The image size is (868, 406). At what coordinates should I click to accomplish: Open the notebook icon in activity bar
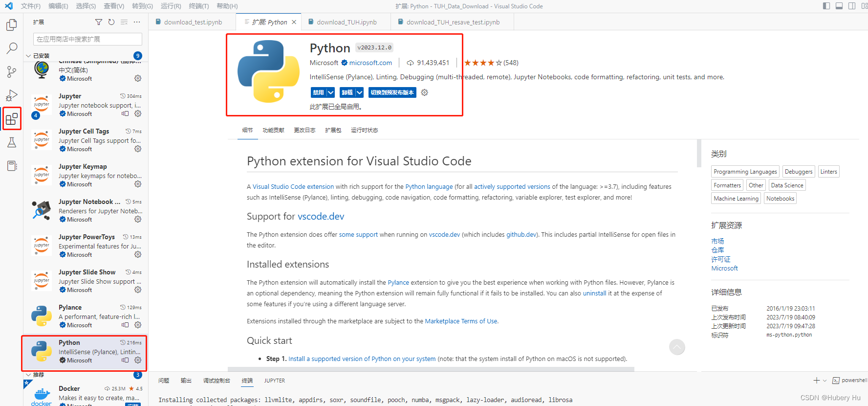[12, 166]
